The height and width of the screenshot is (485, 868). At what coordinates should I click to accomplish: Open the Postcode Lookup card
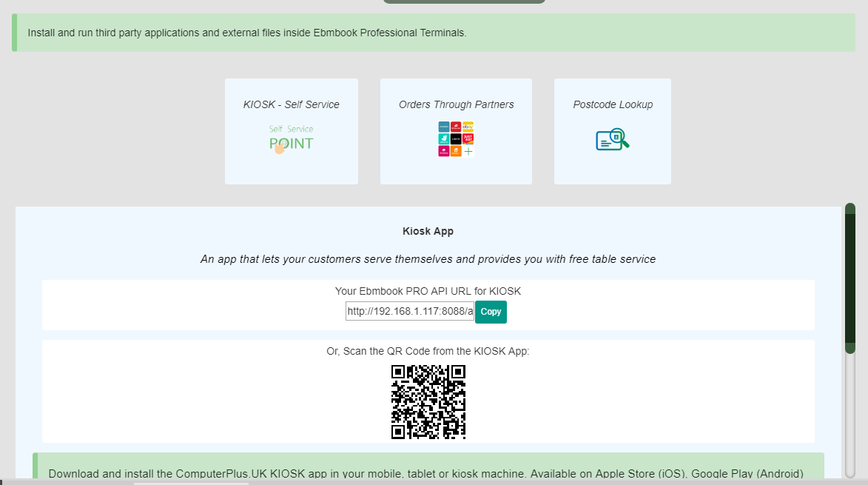(x=612, y=131)
